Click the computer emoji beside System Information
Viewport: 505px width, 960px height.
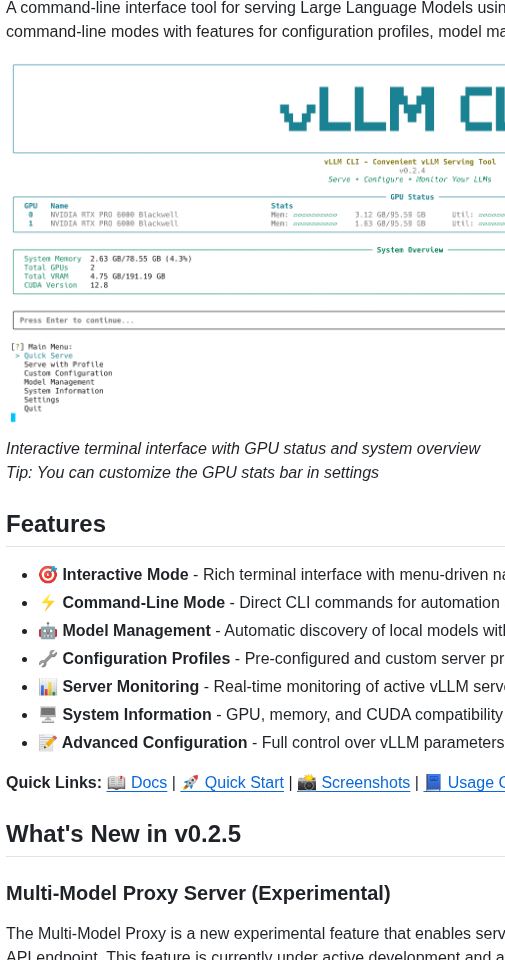(x=48, y=714)
